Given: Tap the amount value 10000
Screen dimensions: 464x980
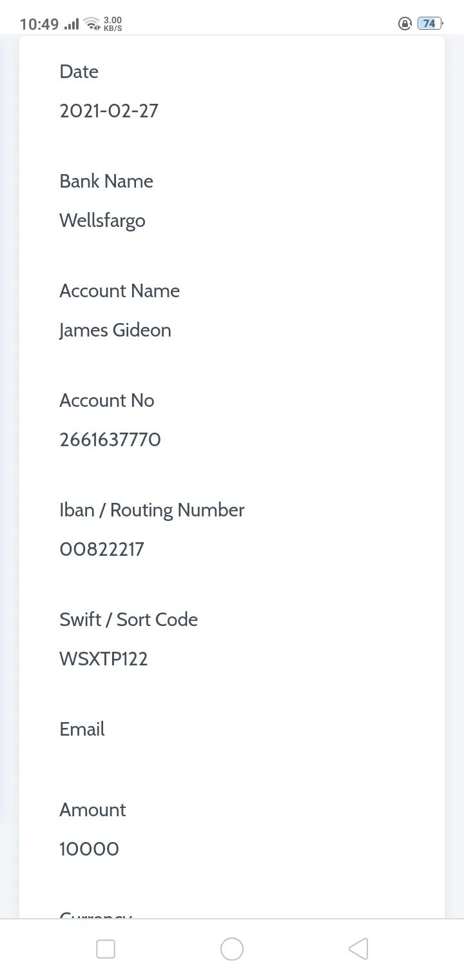Looking at the screenshot, I should click(89, 849).
